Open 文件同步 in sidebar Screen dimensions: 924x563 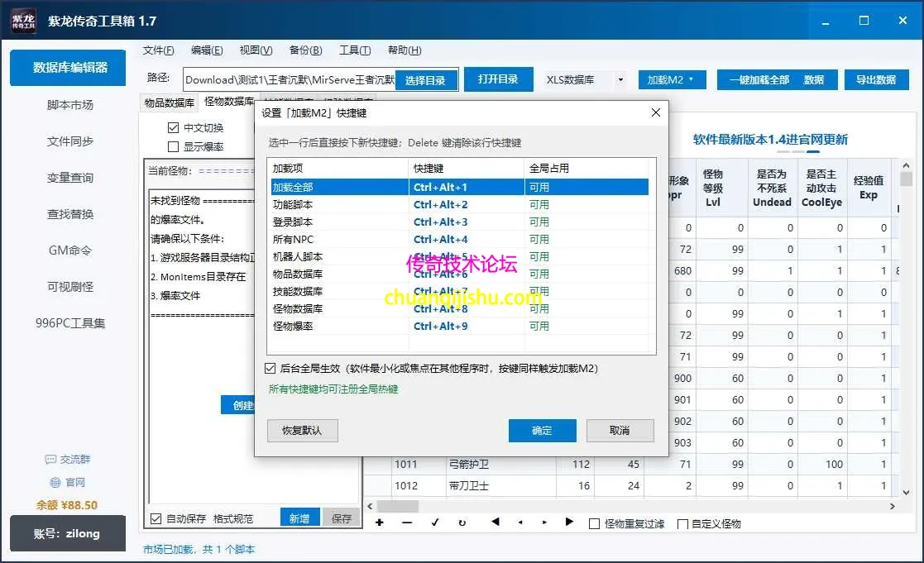pos(70,141)
